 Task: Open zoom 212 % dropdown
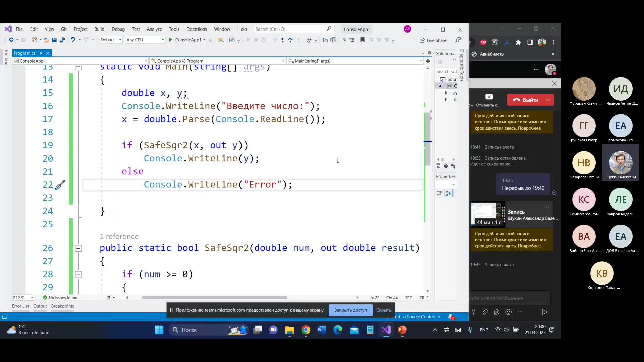click(x=23, y=298)
